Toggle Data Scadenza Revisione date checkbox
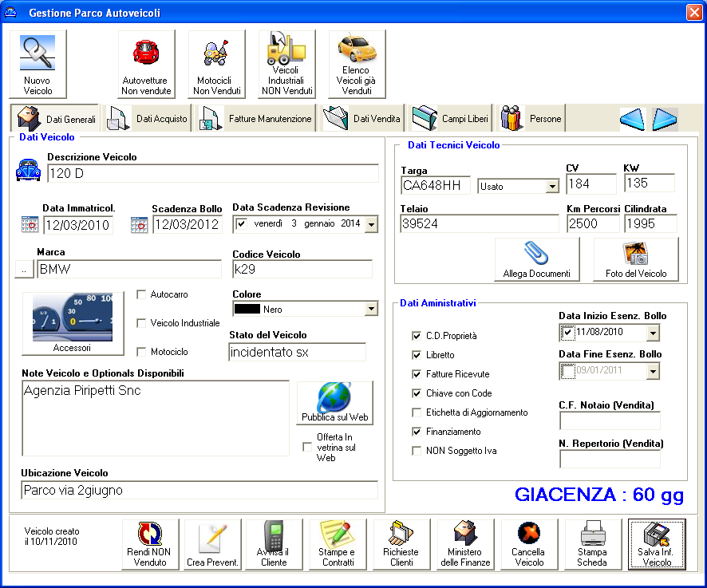The width and height of the screenshot is (707, 588). coord(242,223)
